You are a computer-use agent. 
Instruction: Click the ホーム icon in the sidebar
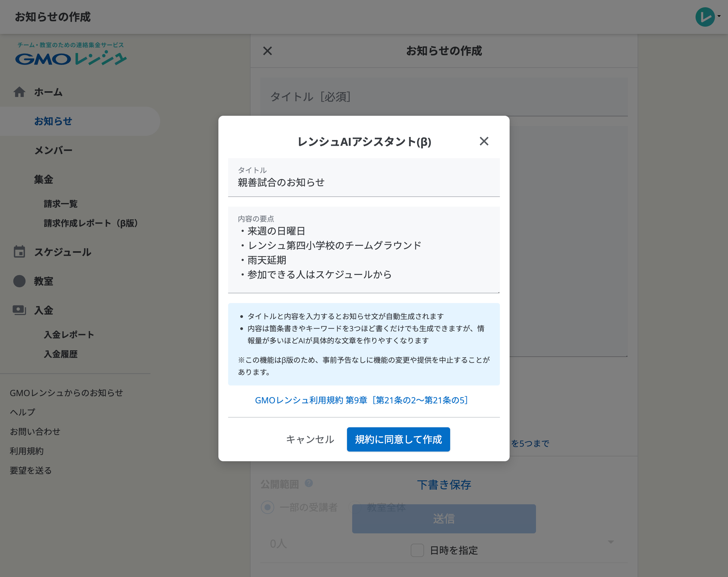(x=19, y=92)
